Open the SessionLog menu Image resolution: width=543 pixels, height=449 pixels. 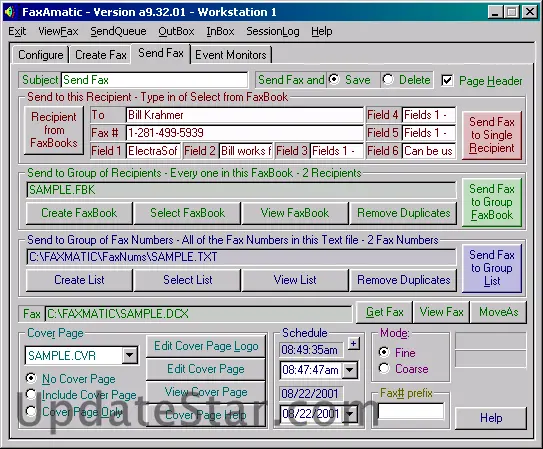coord(273,32)
